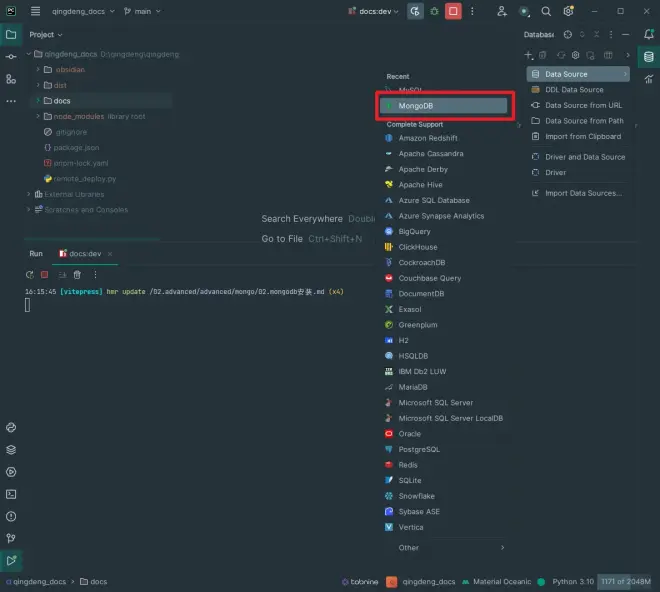Open Project view mode dropdown
Image resolution: width=660 pixels, height=592 pixels.
46,35
